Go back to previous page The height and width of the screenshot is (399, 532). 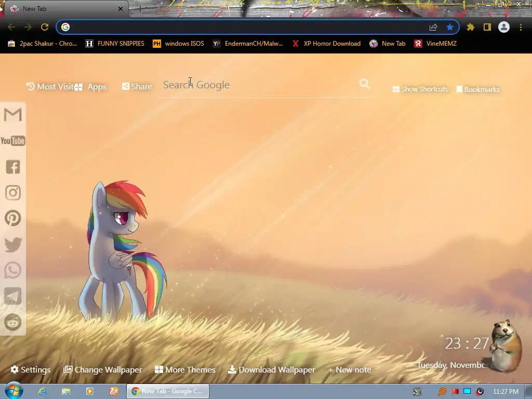11,27
